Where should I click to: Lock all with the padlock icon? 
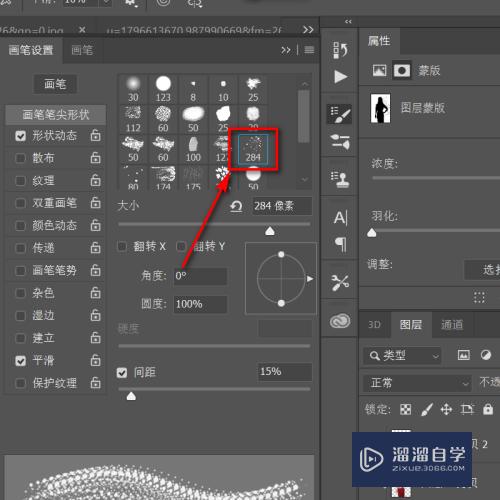click(x=488, y=409)
